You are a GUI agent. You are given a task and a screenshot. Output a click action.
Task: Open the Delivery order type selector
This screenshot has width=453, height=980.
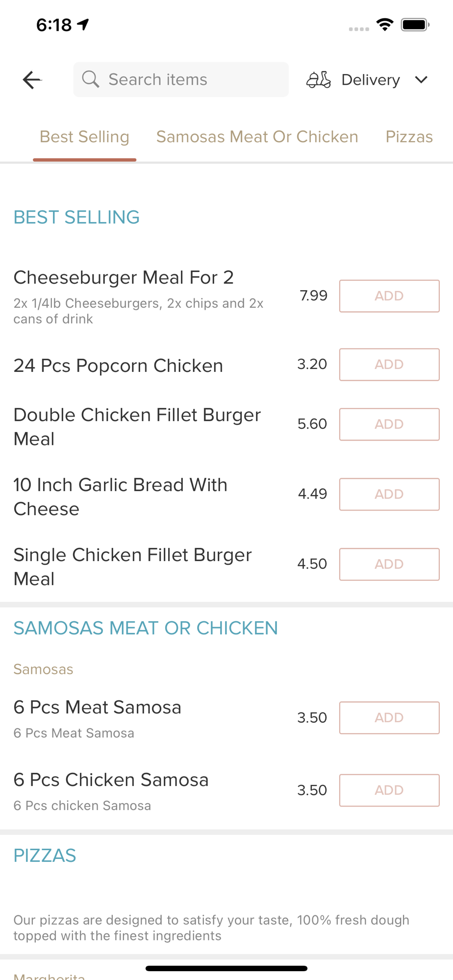[371, 80]
